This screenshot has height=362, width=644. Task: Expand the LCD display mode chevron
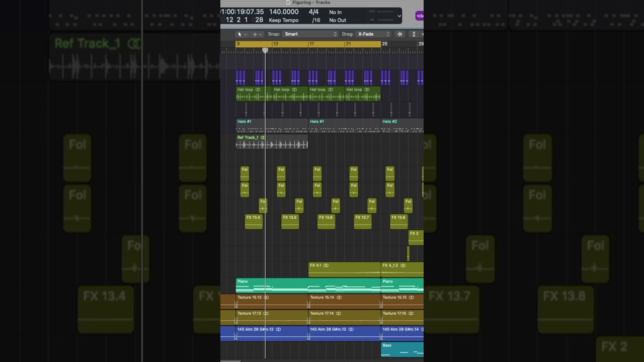point(399,16)
